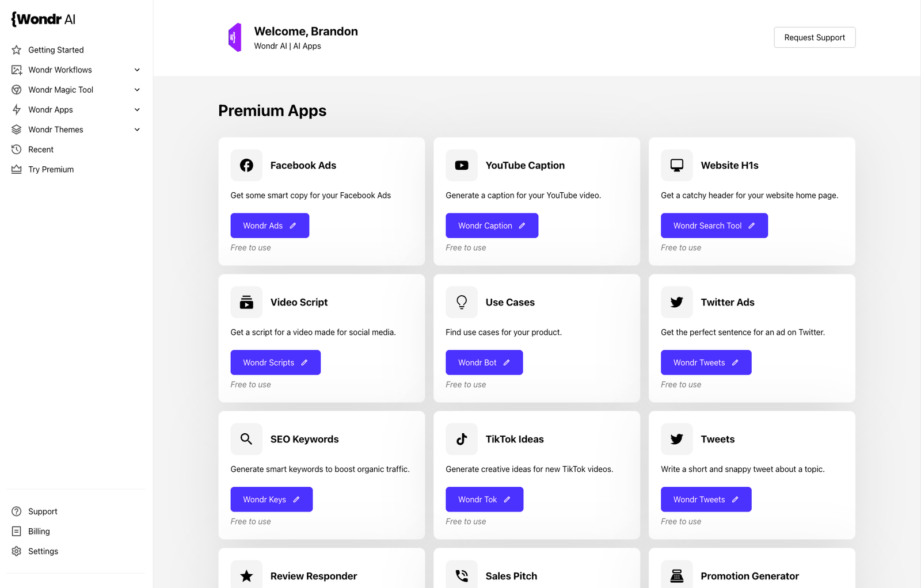Open the Getting Started page
The width and height of the screenshot is (921, 588).
55,49
